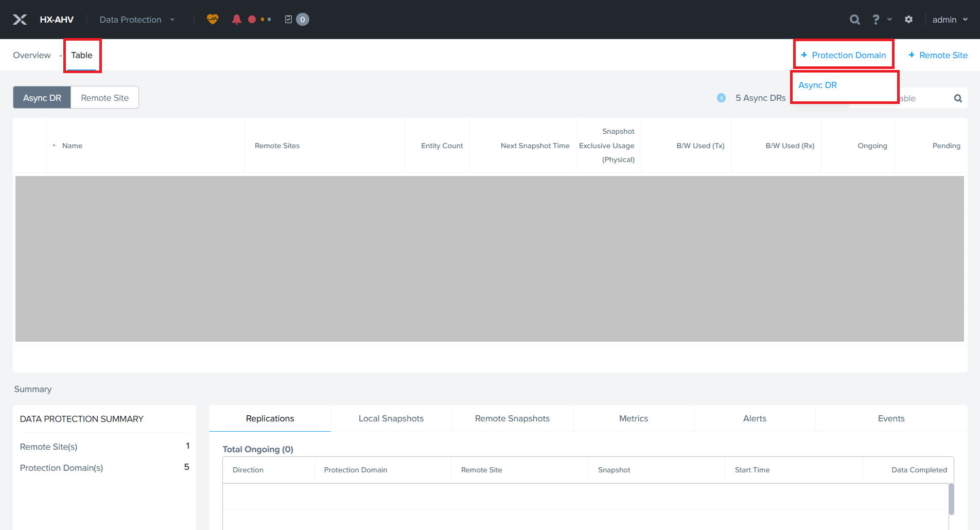This screenshot has width=980, height=530.
Task: Choose Async DR from dropdown list
Action: pyautogui.click(x=817, y=85)
